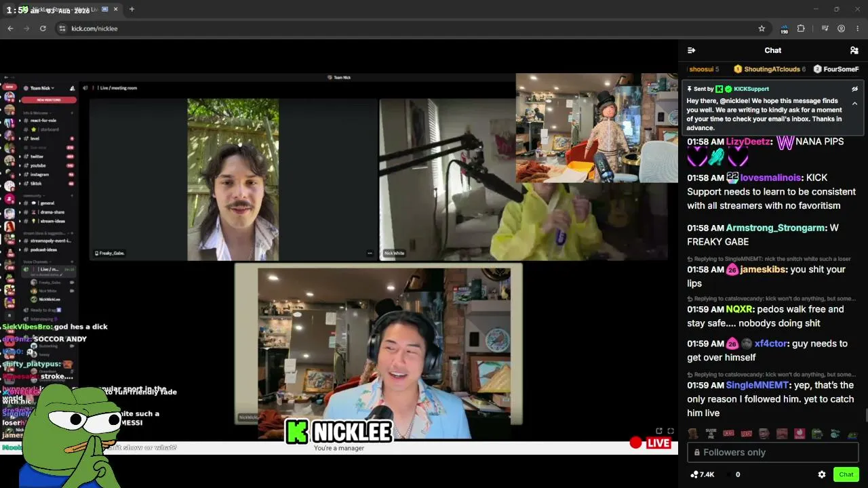
Task: Jump to reply 'nick the snitch white such a loser'
Action: (769, 259)
